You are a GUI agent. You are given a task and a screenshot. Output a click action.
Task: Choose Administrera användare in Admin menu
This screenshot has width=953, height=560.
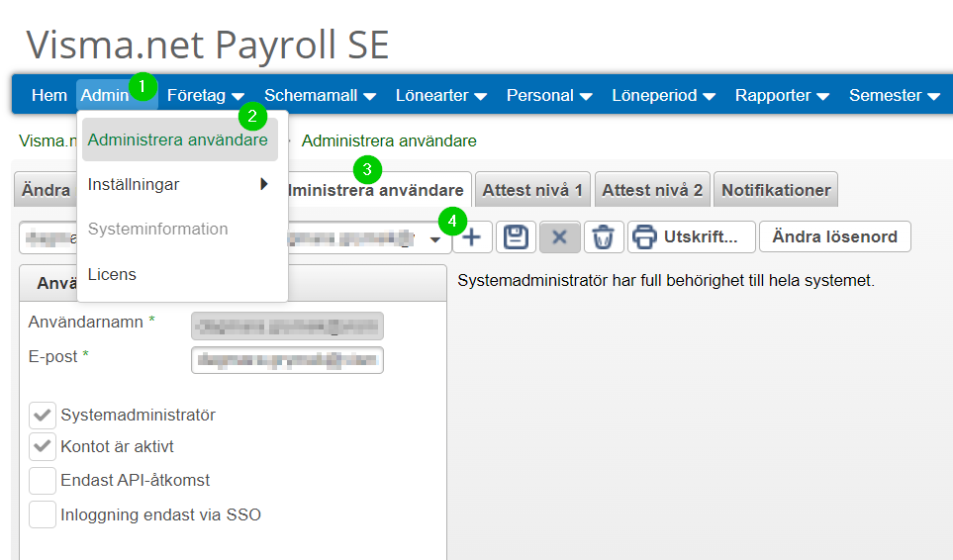(180, 140)
